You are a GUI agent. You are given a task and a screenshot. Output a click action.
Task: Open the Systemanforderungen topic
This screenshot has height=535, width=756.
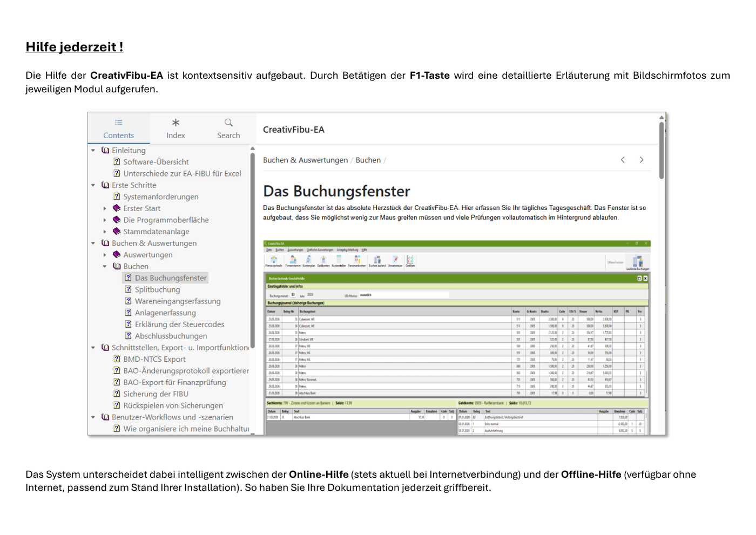(x=161, y=197)
